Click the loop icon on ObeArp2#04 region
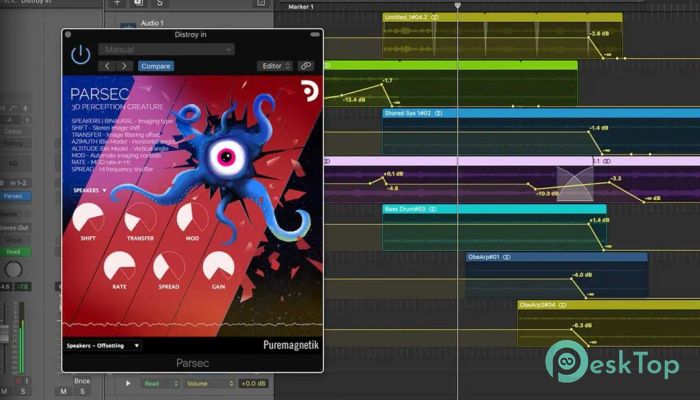 tap(562, 305)
